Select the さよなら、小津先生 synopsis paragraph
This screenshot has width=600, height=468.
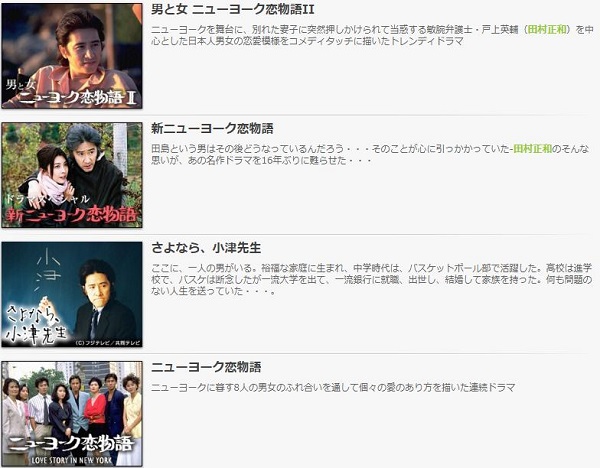pyautogui.click(x=372, y=279)
